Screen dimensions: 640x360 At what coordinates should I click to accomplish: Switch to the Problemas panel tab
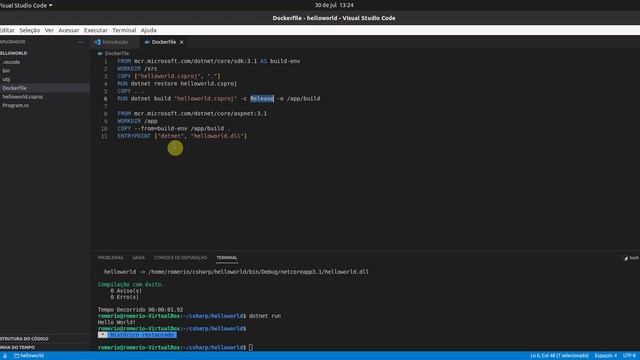pyautogui.click(x=110, y=258)
